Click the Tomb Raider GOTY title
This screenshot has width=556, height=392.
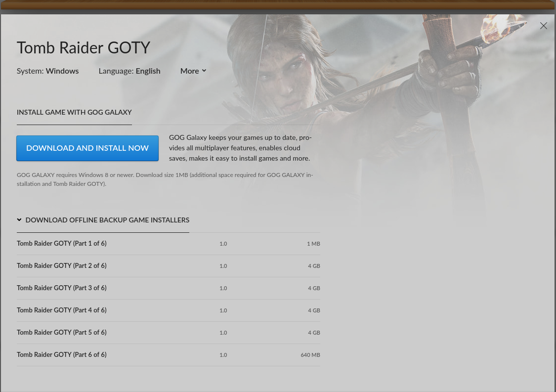(x=84, y=47)
